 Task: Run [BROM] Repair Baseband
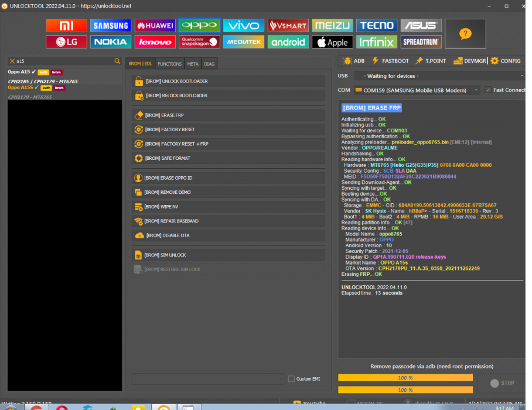click(x=229, y=221)
